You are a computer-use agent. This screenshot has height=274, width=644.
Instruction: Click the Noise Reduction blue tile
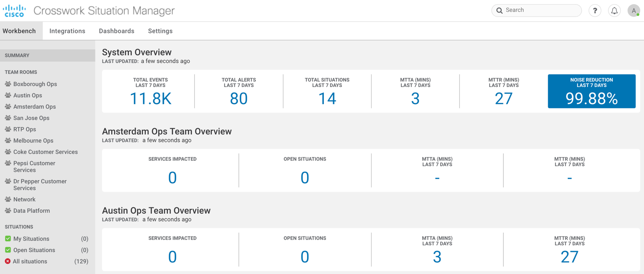point(591,91)
